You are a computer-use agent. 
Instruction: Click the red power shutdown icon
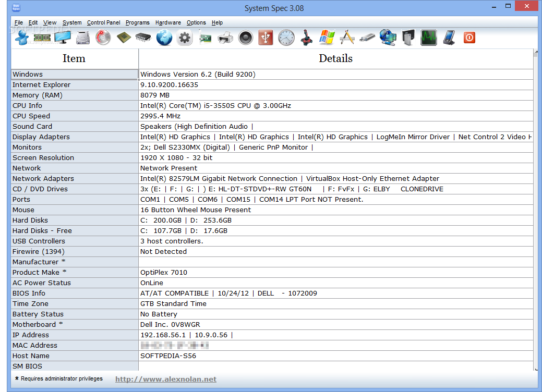[x=469, y=38]
